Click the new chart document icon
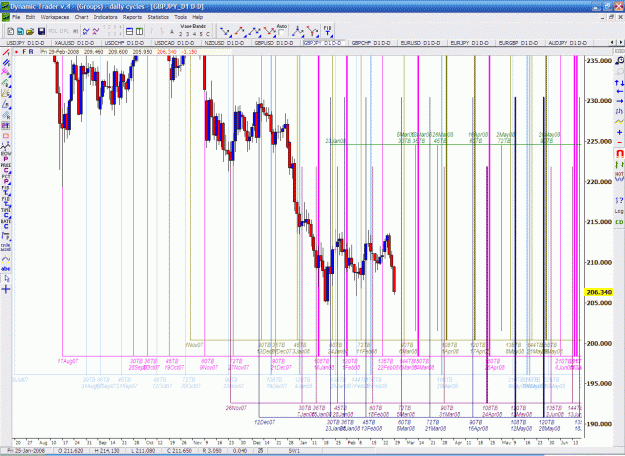 [11, 31]
